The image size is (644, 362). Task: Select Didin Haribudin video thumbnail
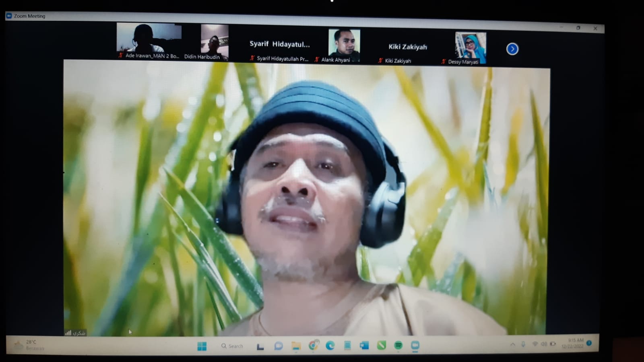[x=215, y=43]
